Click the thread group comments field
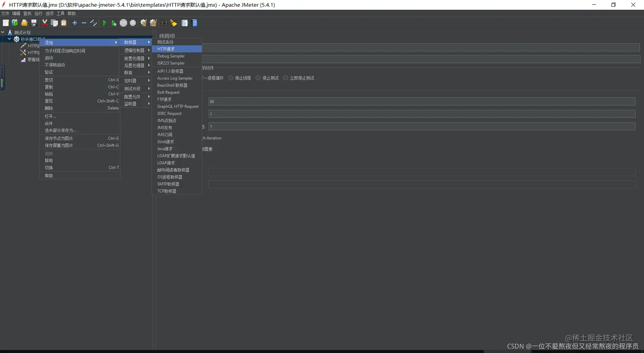This screenshot has width=644, height=353. pos(421,59)
